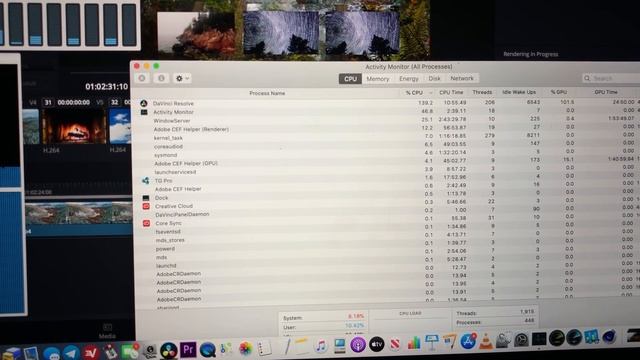This screenshot has width=640, height=360.
Task: Open the Media page in DaVinci Resolve
Action: click(x=107, y=331)
